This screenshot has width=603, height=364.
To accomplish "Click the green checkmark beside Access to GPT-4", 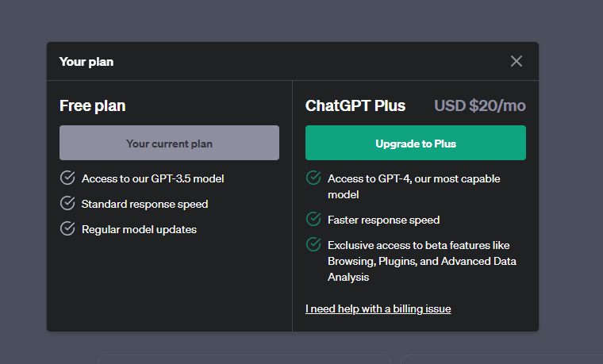I will pyautogui.click(x=313, y=178).
